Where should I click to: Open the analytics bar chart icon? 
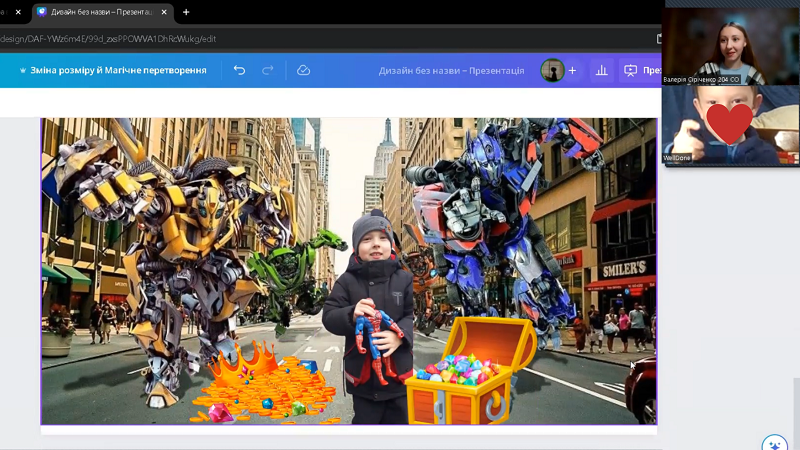coord(602,70)
